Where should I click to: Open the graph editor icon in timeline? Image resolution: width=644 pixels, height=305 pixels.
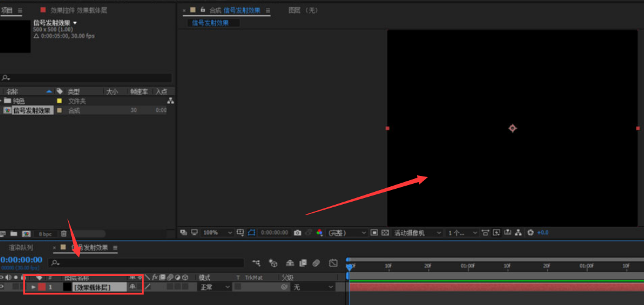click(333, 263)
